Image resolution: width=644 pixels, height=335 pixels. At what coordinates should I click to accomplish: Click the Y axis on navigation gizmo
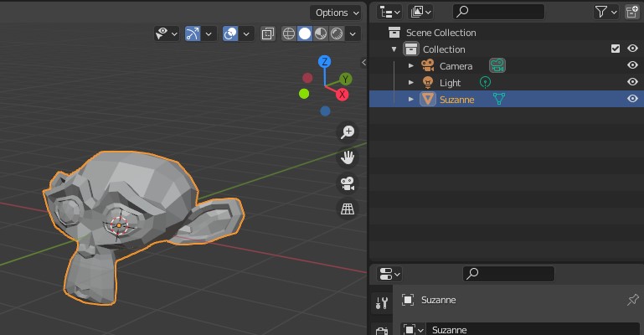click(x=345, y=79)
